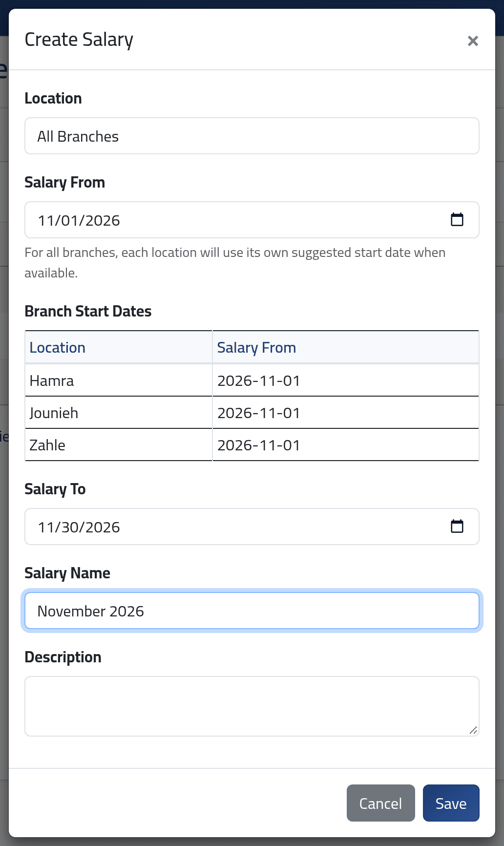Save the new salary
This screenshot has width=504, height=846.
451,803
